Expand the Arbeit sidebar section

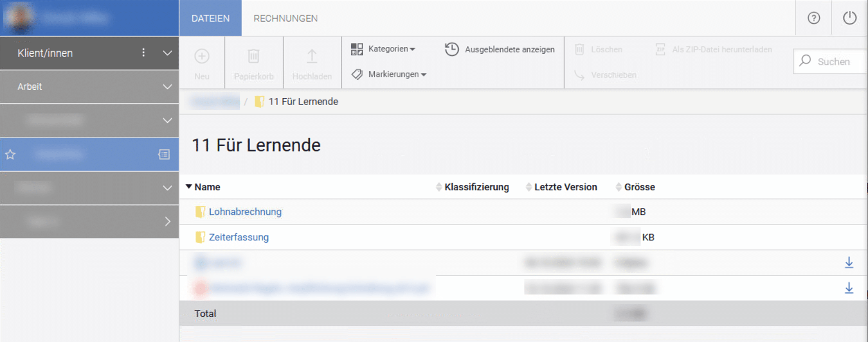click(167, 87)
